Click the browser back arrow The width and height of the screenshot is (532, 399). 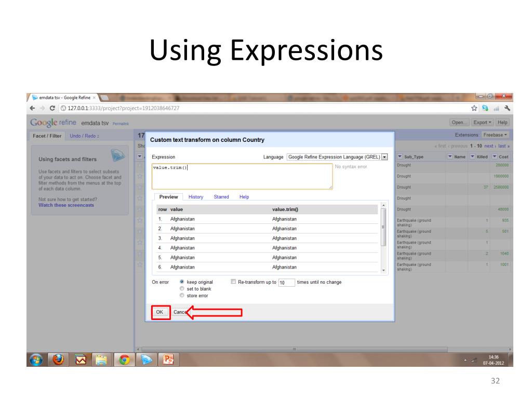33,108
